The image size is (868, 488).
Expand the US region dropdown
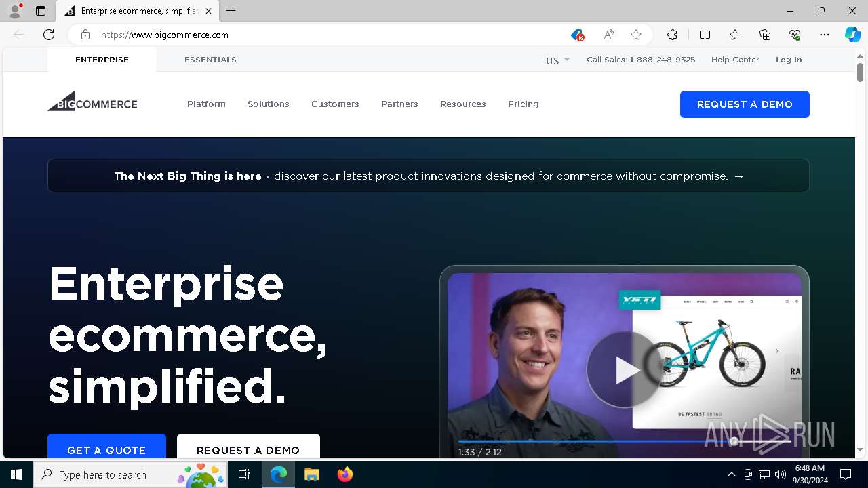pos(557,60)
